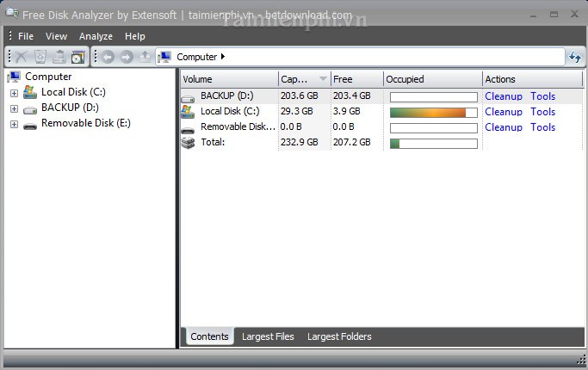
Task: Open the Analyze menu
Action: [96, 36]
